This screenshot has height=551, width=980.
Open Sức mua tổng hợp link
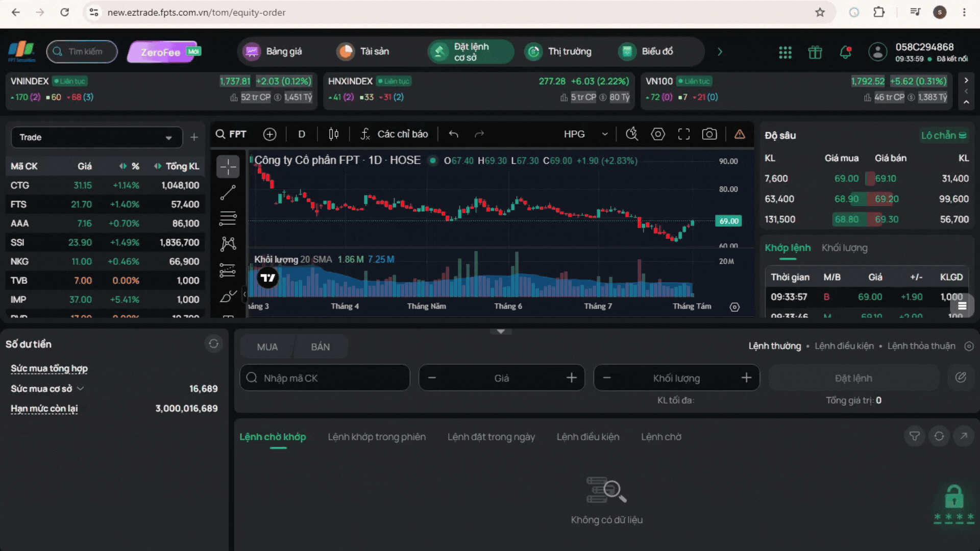(x=49, y=369)
